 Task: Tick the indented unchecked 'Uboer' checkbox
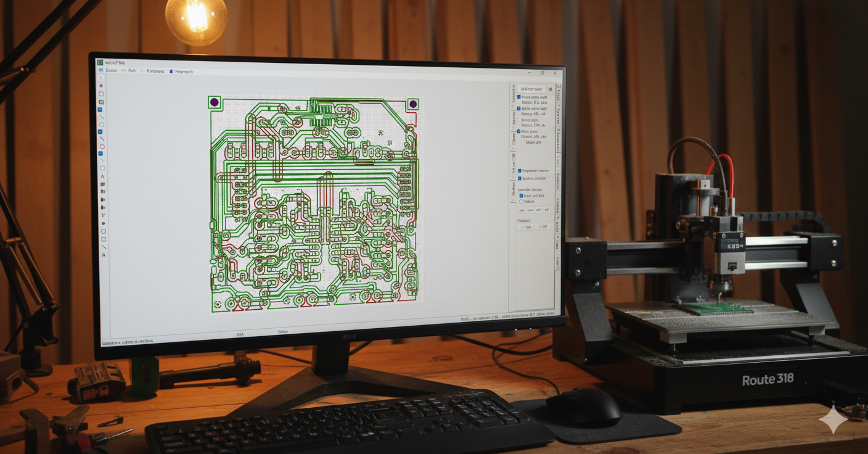click(x=523, y=142)
